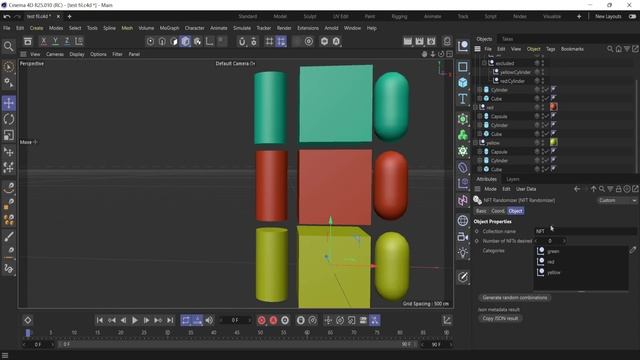Open the Simulate menu

pyautogui.click(x=242, y=28)
